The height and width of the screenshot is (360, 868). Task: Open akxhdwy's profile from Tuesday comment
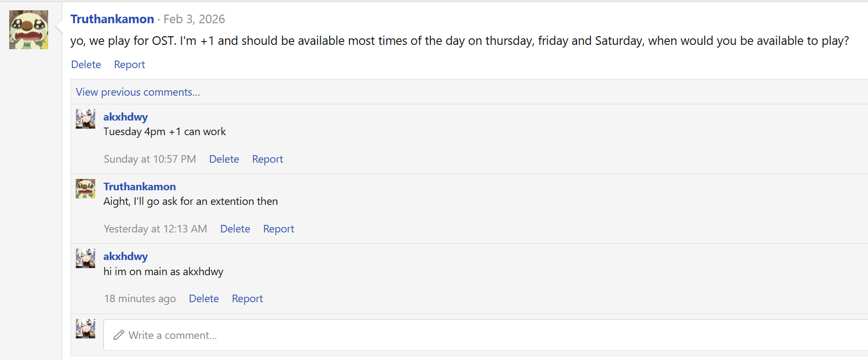tap(125, 117)
